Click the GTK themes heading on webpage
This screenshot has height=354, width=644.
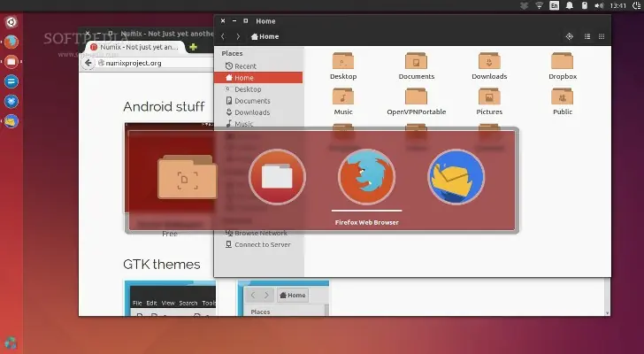coord(161,264)
